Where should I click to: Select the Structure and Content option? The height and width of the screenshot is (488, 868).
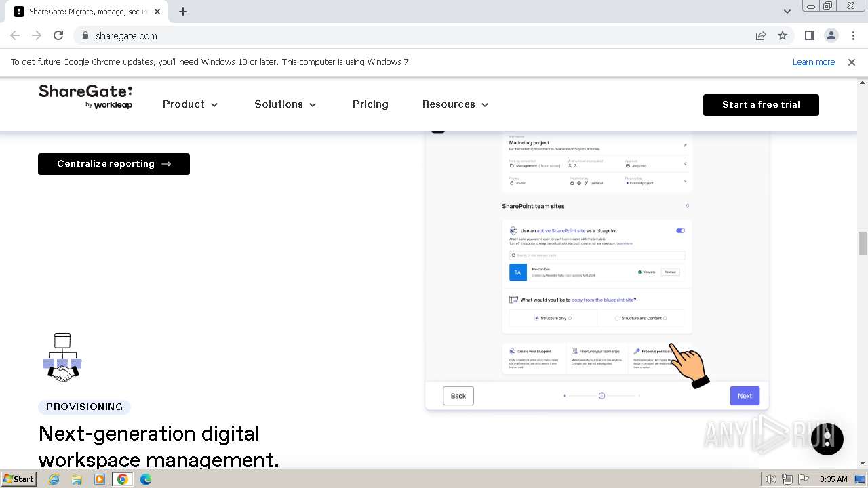(x=641, y=318)
